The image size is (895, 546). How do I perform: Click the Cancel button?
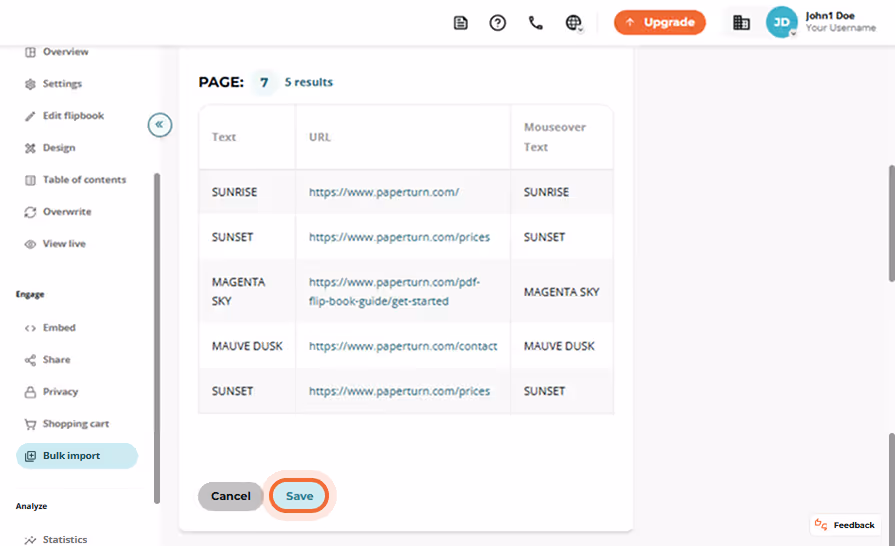tap(231, 496)
